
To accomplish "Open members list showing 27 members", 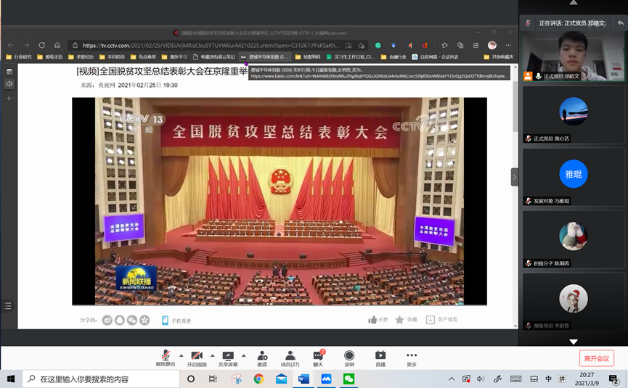I will [x=290, y=358].
